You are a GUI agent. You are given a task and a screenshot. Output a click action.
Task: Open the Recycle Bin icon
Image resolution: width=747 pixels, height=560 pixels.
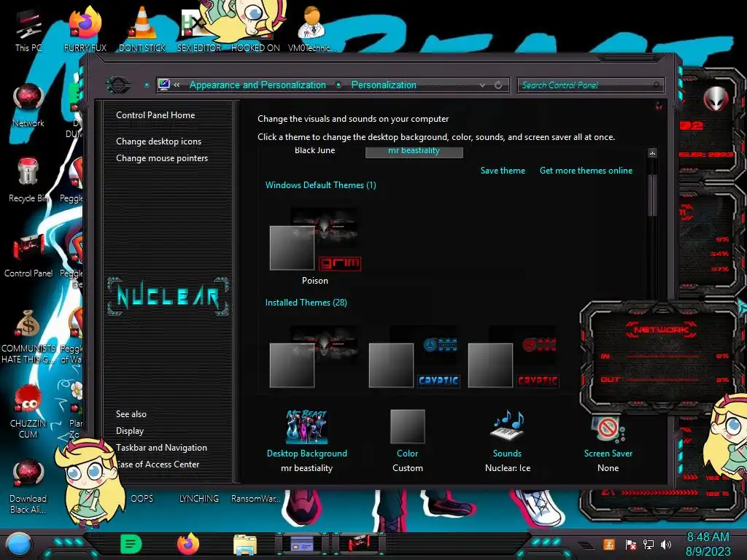(x=28, y=181)
